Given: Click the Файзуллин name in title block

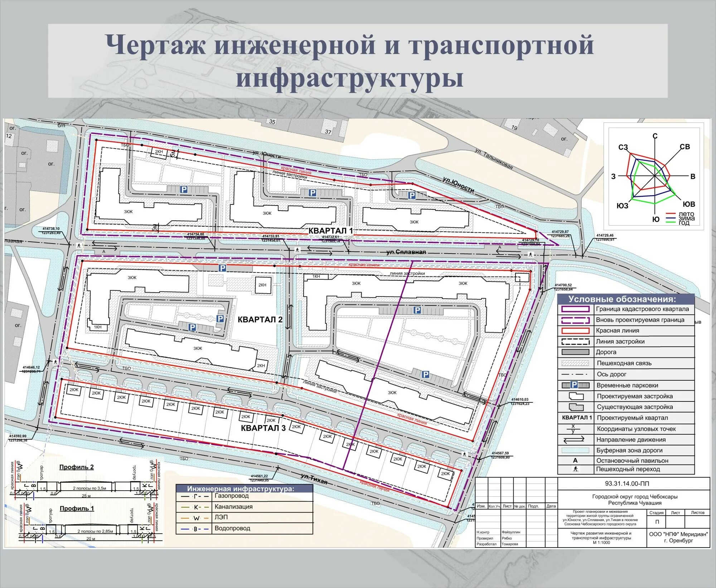Looking at the screenshot, I should 511,532.
